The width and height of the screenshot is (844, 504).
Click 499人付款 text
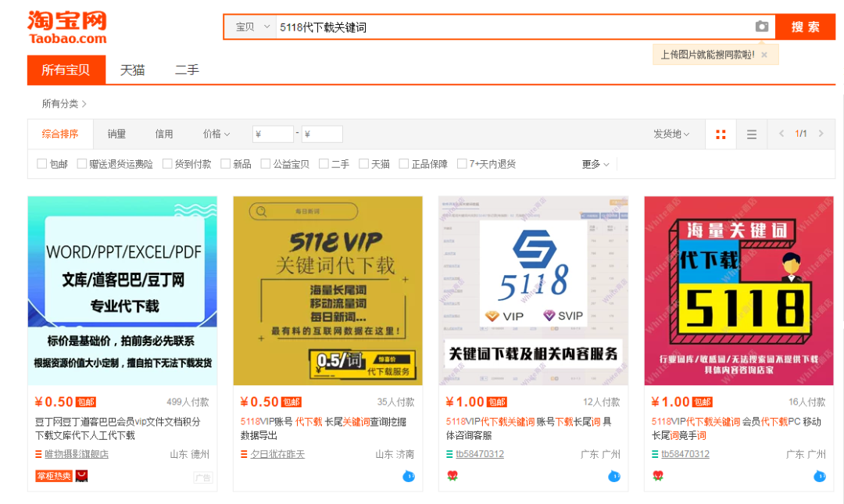[188, 402]
